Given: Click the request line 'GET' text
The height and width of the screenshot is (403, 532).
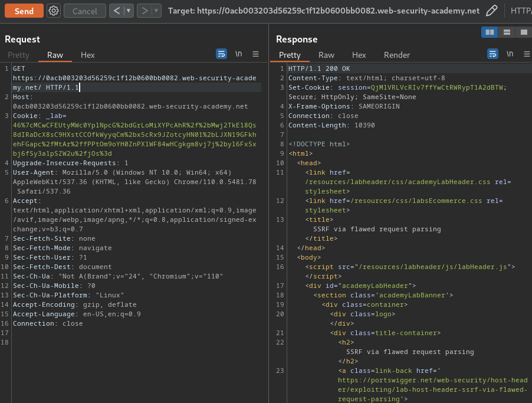Looking at the screenshot, I should (19, 68).
